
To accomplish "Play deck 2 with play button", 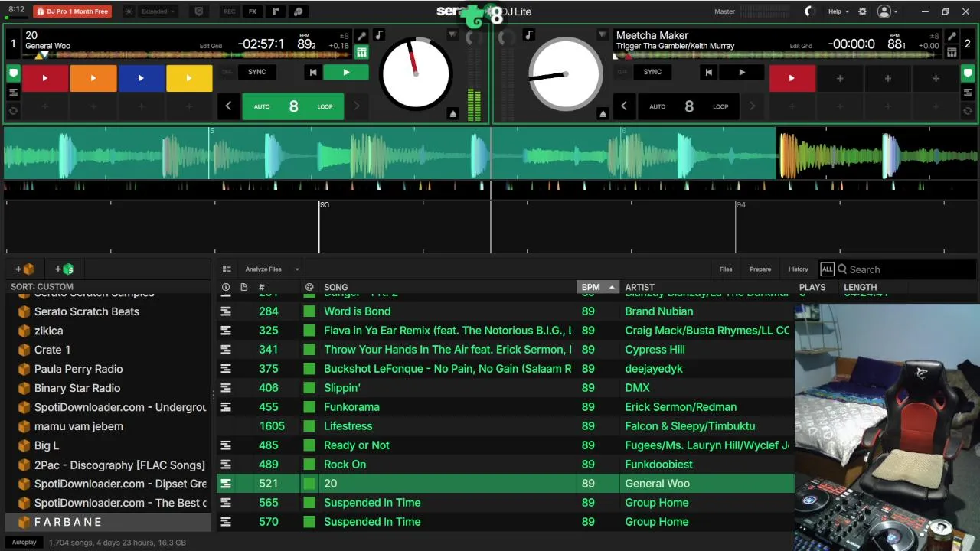I will click(x=741, y=72).
